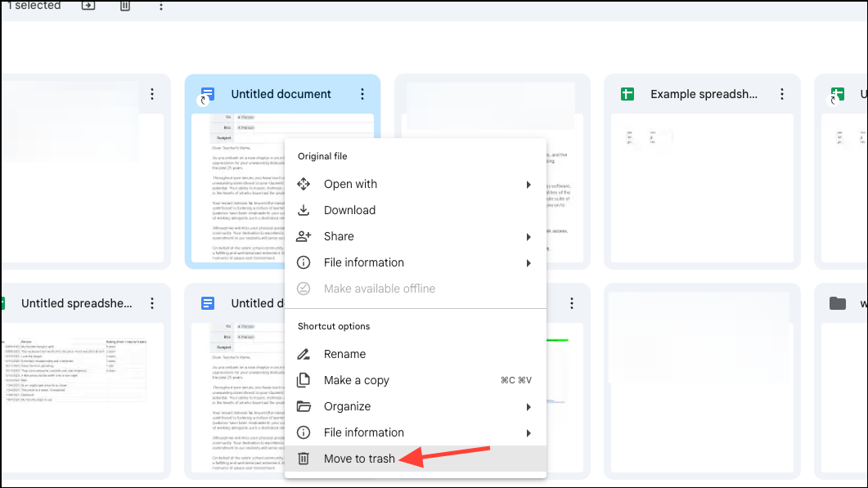This screenshot has height=488, width=868.
Task: Click the add-person Share icon
Action: 304,236
